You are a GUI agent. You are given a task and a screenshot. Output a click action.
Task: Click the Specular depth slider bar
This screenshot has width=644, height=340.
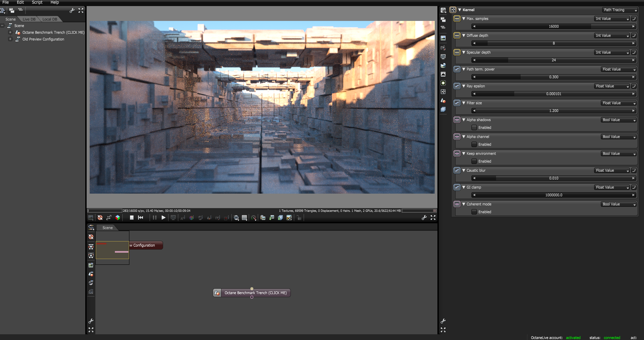pyautogui.click(x=554, y=60)
